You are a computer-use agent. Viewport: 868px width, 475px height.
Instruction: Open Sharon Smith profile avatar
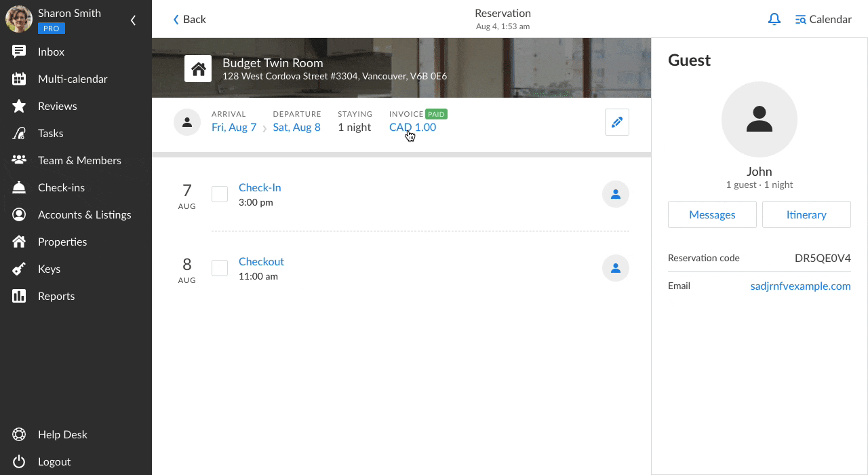click(19, 19)
